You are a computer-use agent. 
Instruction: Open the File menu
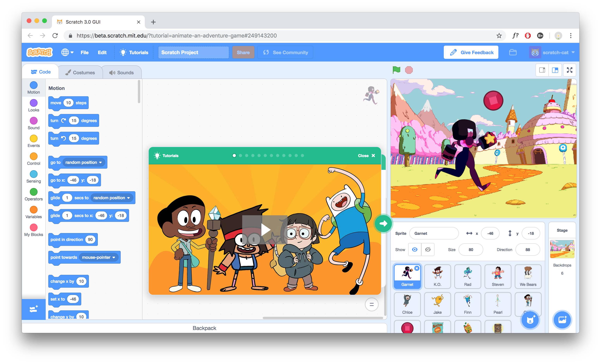click(84, 52)
